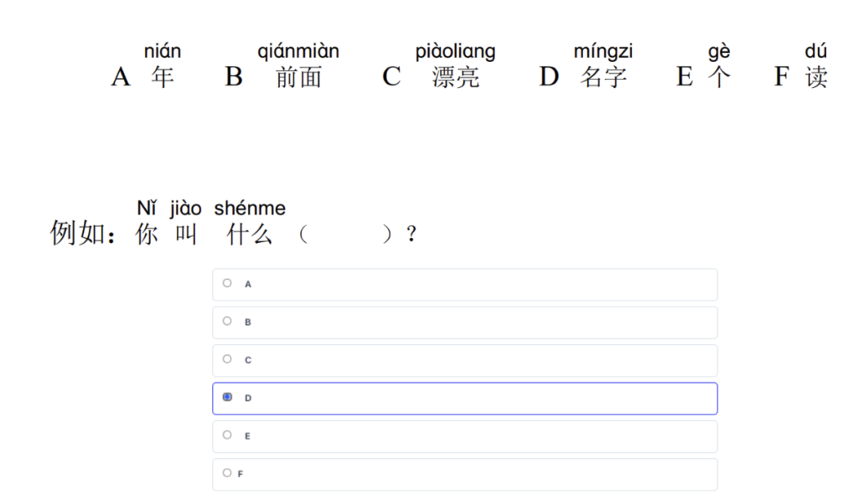The height and width of the screenshot is (504, 858).
Task: Click the word 什么 in the sentence
Action: [x=250, y=235]
